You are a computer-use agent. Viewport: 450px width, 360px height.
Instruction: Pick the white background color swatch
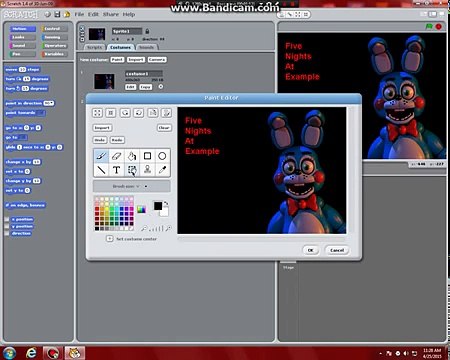pos(165,212)
